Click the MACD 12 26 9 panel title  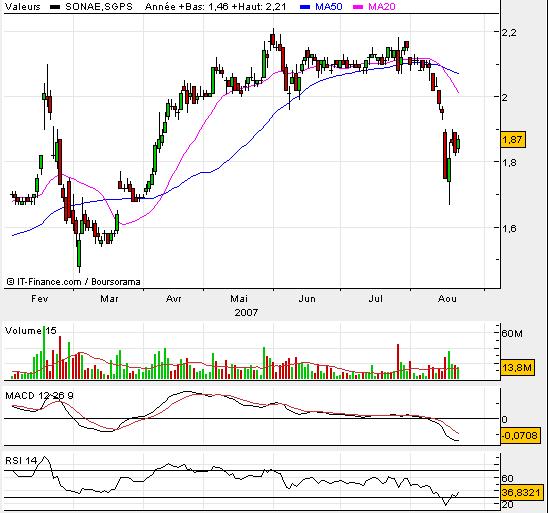coord(39,396)
